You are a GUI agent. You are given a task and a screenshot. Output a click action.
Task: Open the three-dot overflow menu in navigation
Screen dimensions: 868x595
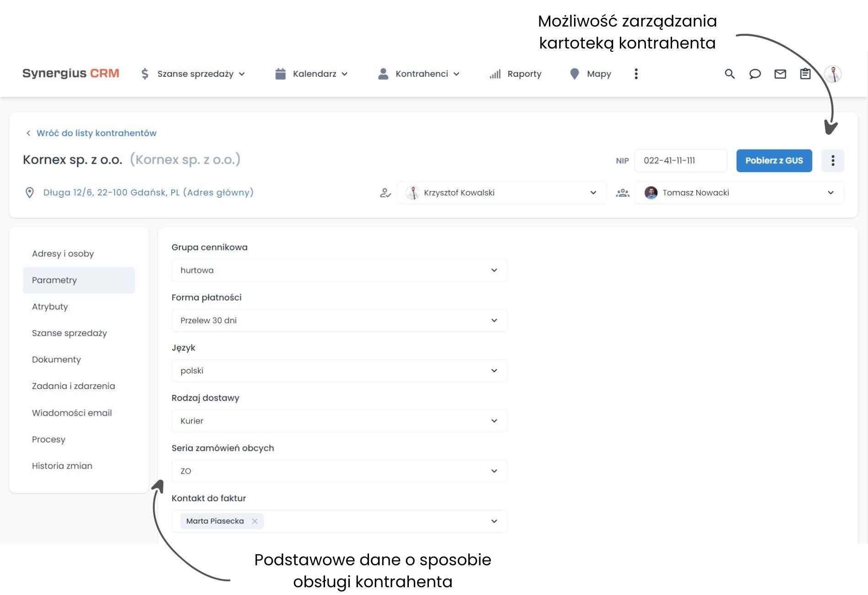[636, 74]
